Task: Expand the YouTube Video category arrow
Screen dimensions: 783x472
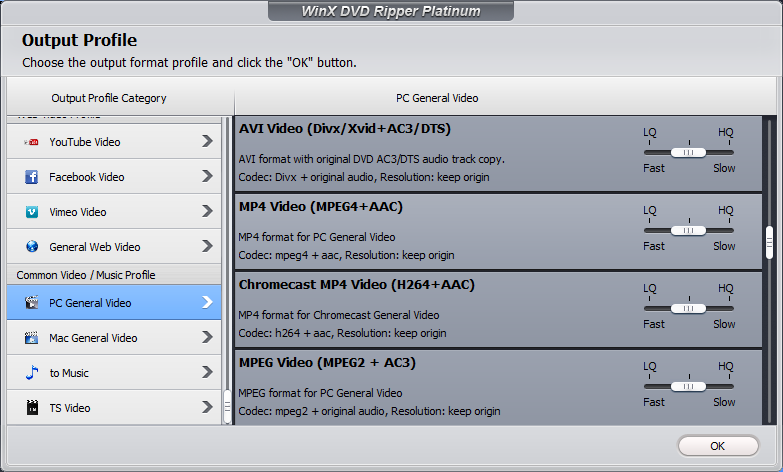Action: (x=207, y=142)
